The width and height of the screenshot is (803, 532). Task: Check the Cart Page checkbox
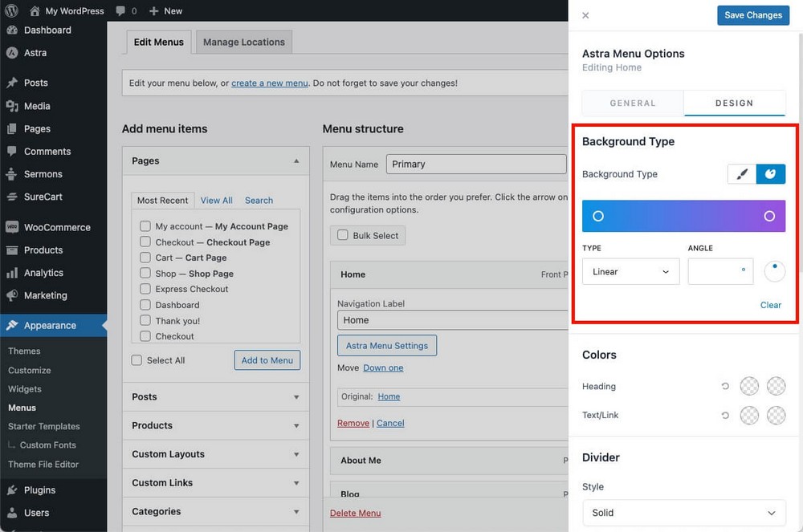[x=145, y=258]
